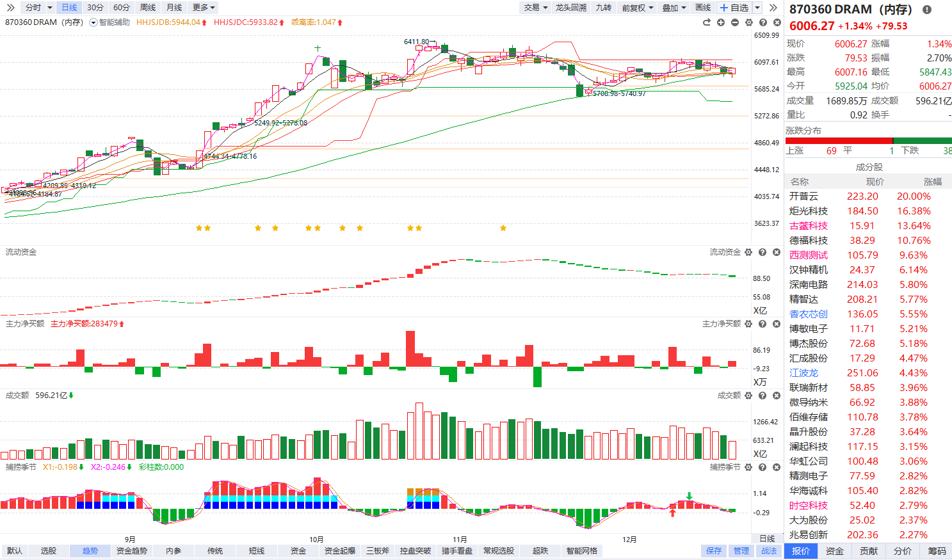Open the 更多 periods dropdown
The image size is (952, 560).
tap(204, 8)
